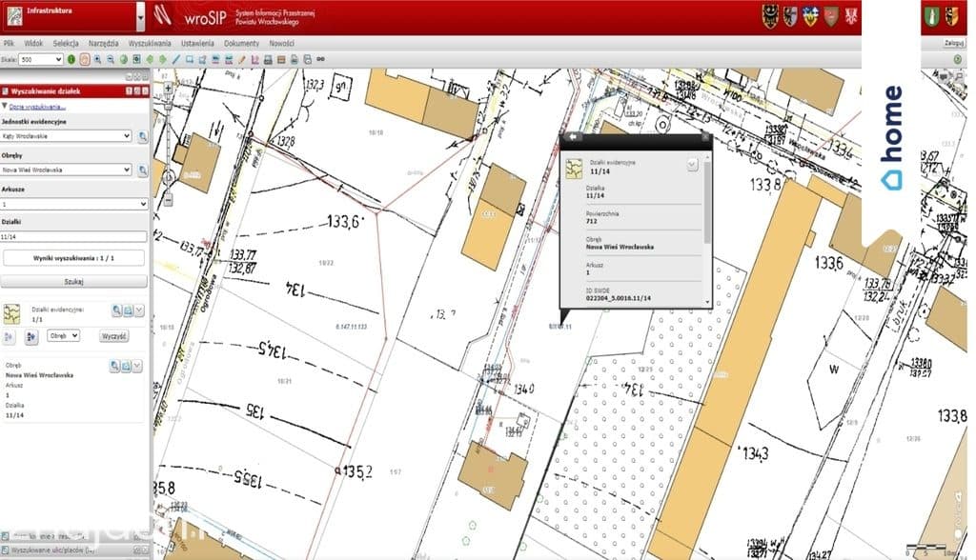Click the link chain icon in toolbar
The height and width of the screenshot is (560, 976).
(320, 60)
